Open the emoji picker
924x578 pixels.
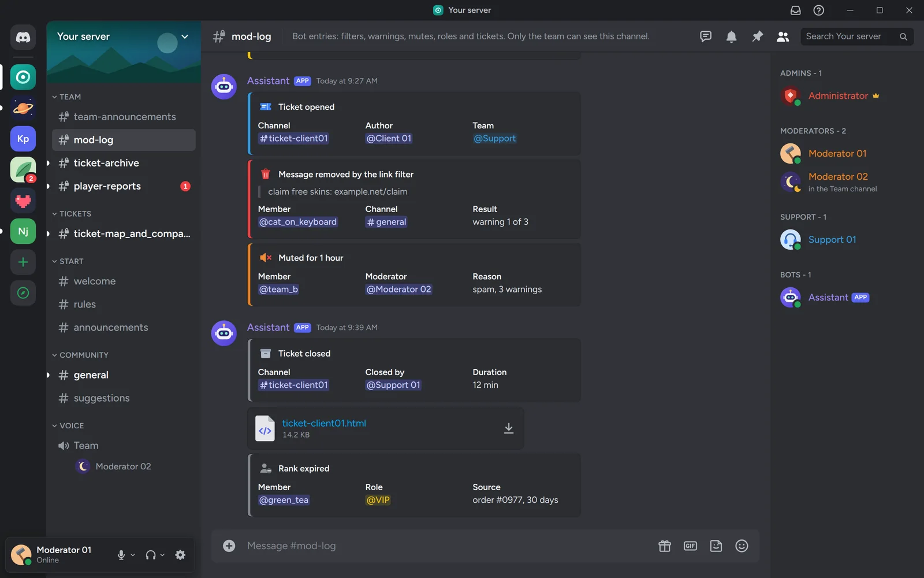click(742, 546)
